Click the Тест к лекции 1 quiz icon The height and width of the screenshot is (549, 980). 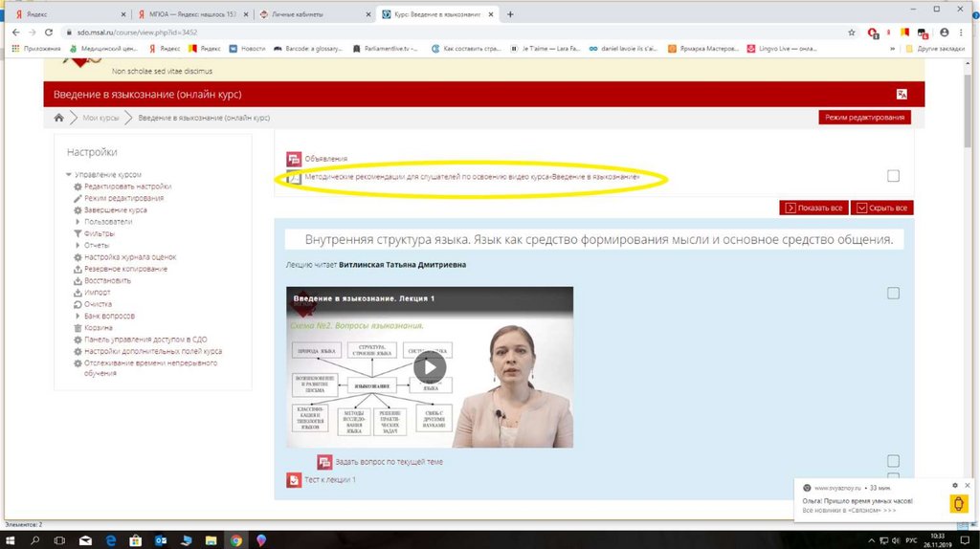tap(294, 479)
